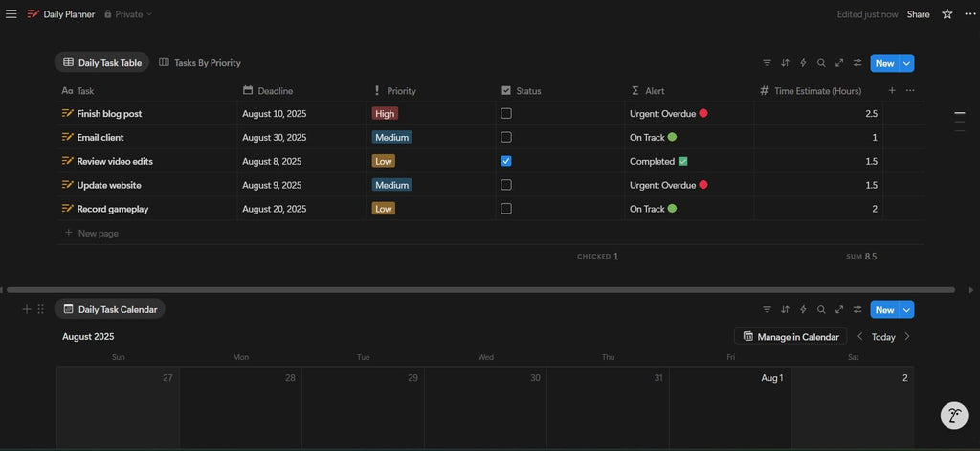Go to the previous month in the calendar

[859, 337]
